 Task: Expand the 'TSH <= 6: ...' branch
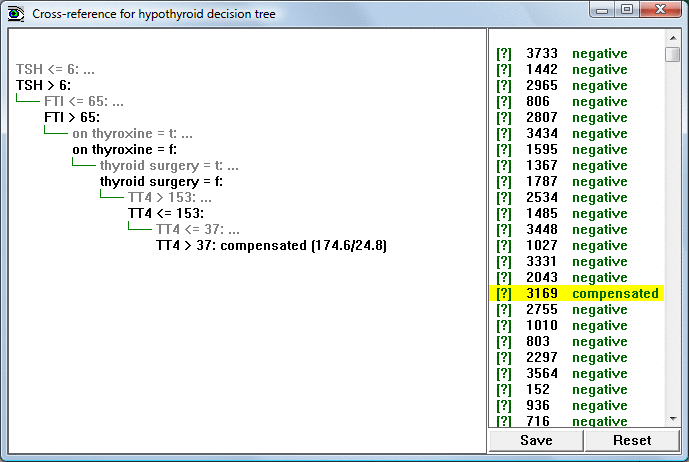pos(55,69)
